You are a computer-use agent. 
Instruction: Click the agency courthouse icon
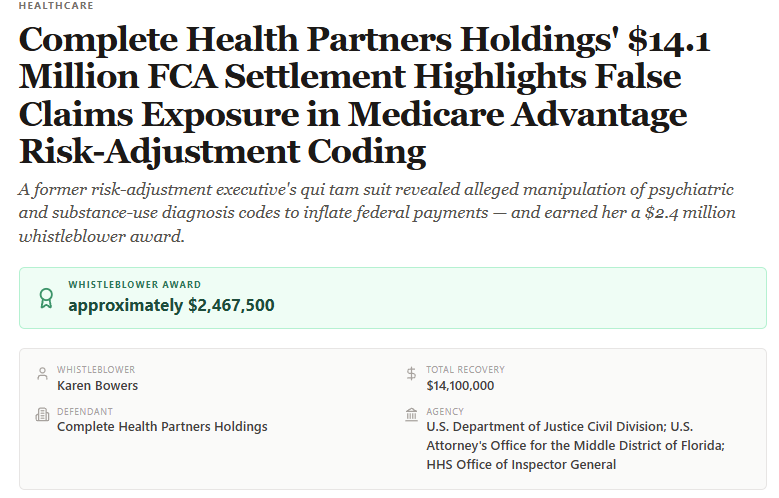pos(411,415)
